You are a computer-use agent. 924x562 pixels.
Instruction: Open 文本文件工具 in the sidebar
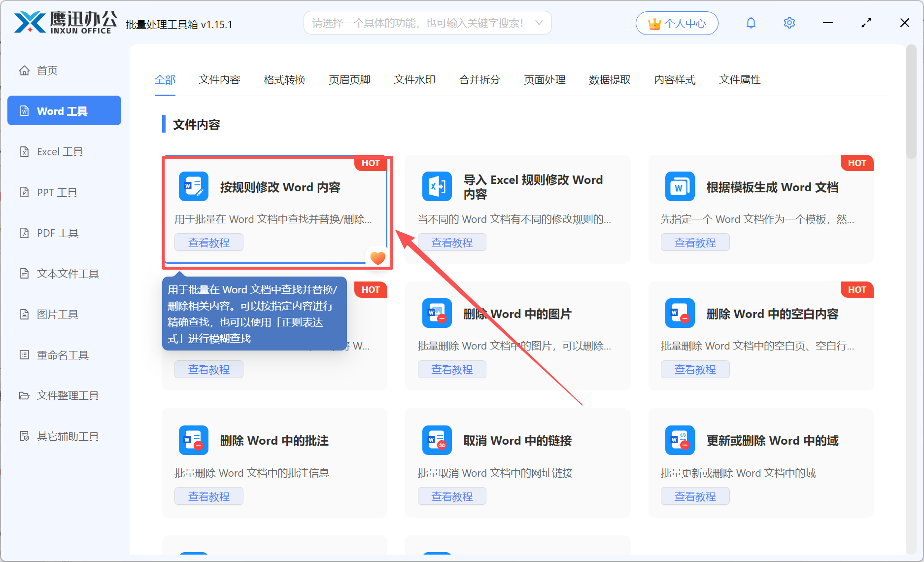coord(64,274)
